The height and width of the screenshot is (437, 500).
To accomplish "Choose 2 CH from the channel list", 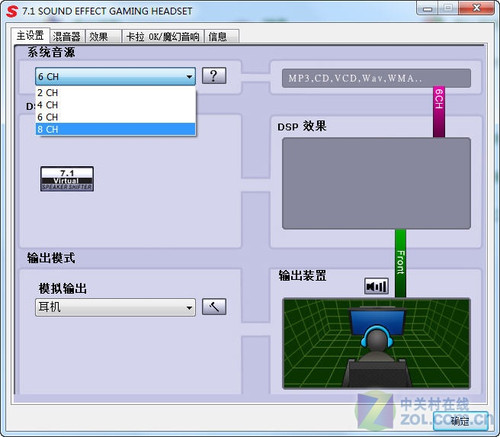I will click(115, 93).
